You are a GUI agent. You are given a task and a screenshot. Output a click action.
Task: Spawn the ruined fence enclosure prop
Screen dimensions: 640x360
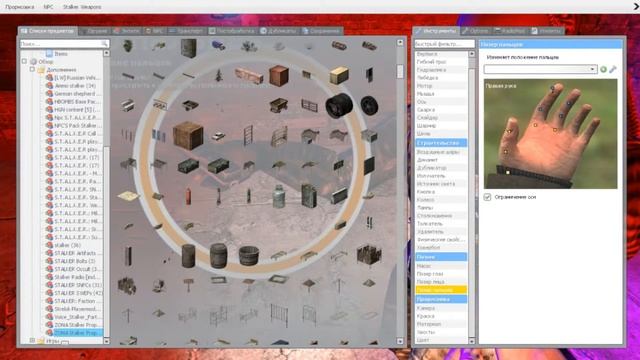click(369, 255)
